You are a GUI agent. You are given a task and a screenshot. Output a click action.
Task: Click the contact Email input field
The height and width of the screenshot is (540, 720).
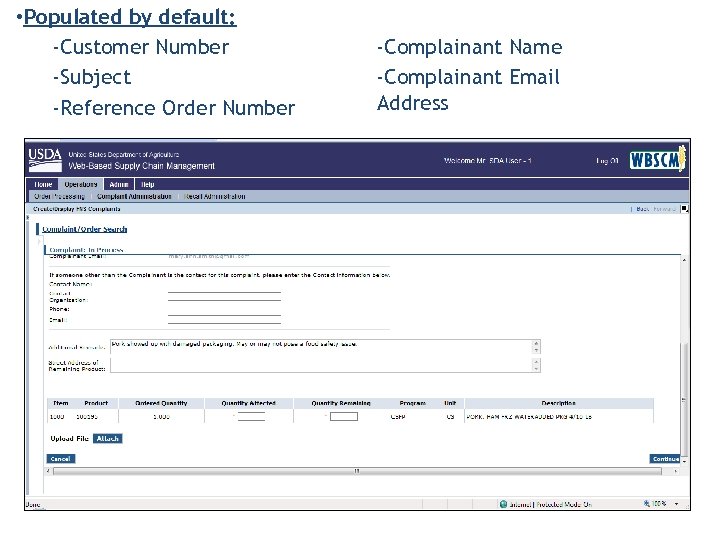coord(224,320)
